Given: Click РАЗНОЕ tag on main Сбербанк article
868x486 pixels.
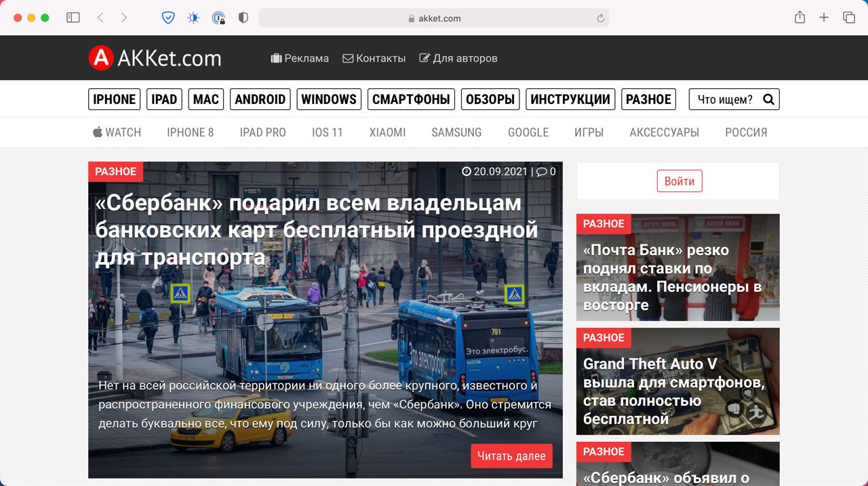Looking at the screenshot, I should 115,172.
